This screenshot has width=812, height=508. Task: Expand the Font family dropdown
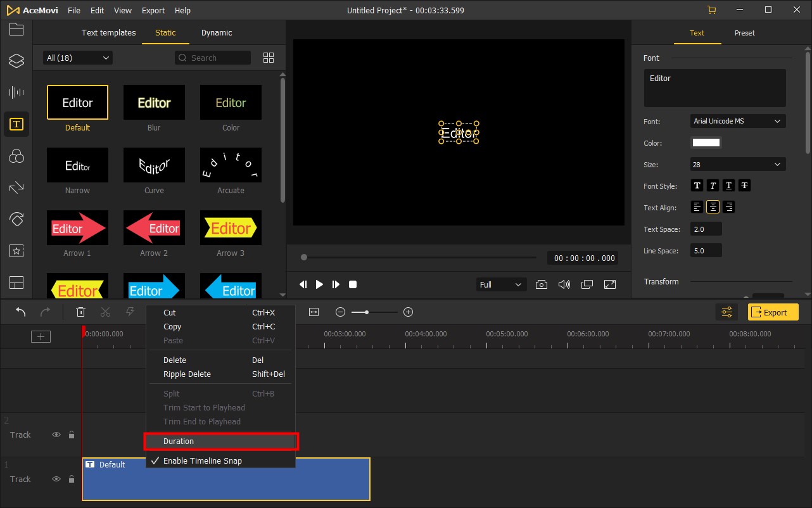737,121
